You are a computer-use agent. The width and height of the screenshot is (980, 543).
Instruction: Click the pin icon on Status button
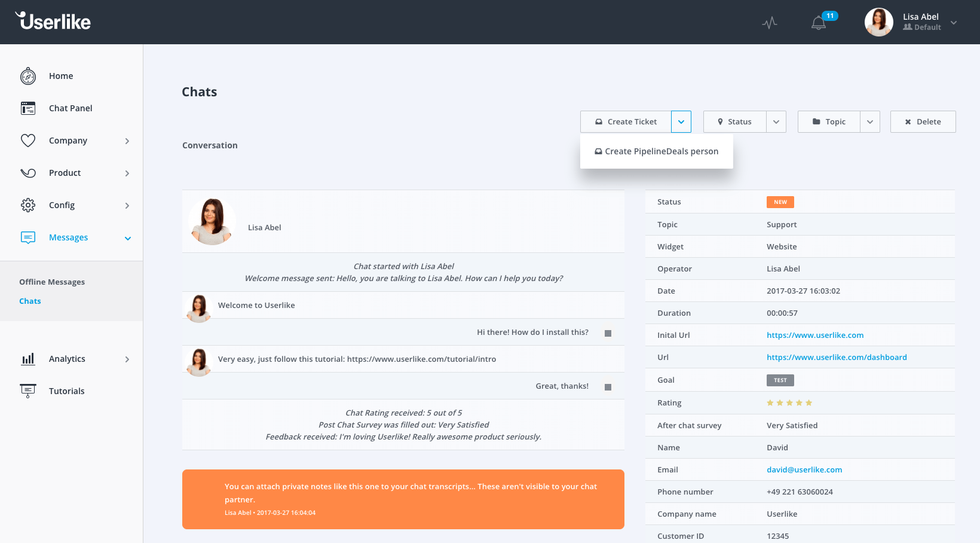(x=720, y=121)
